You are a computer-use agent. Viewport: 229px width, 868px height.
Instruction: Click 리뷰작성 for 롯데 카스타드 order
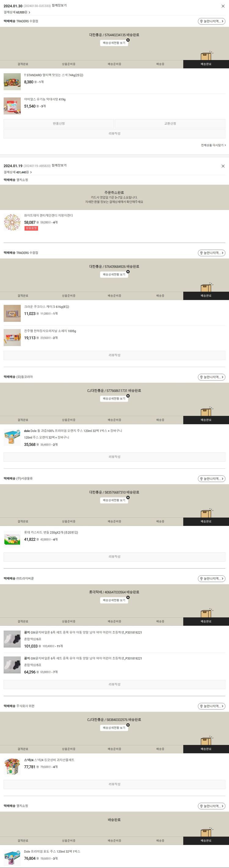click(114, 557)
